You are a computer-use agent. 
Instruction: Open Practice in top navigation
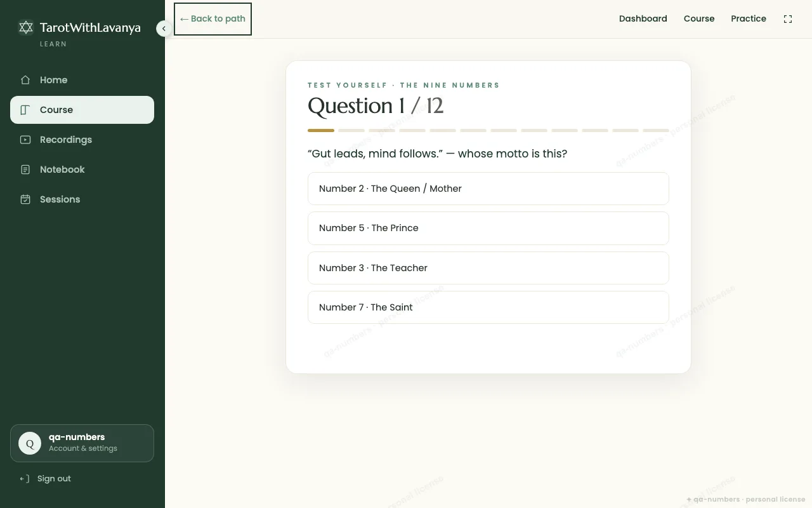coord(749,18)
